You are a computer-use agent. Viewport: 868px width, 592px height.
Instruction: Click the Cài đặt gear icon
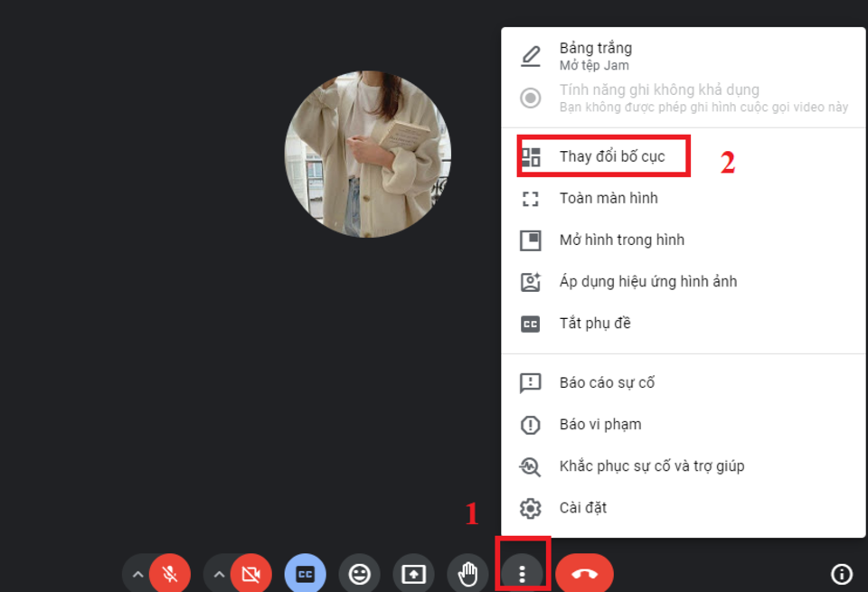[531, 508]
